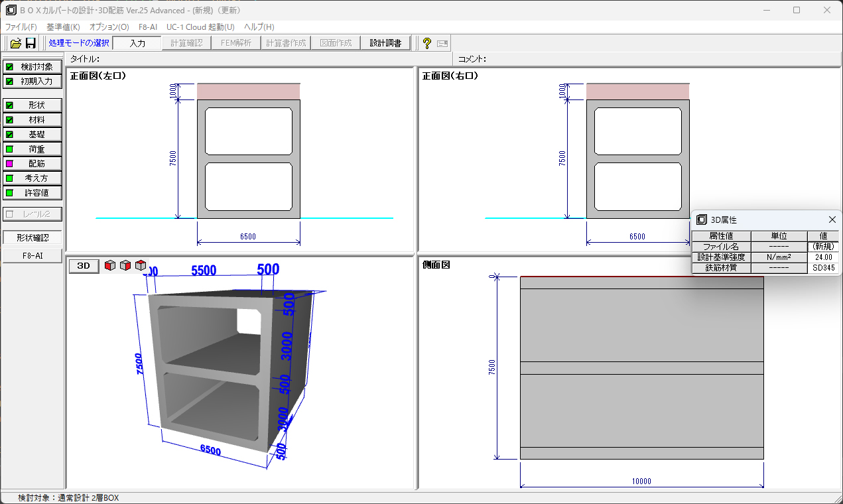Click the 形状確認 button
This screenshot has width=843, height=504.
point(32,237)
